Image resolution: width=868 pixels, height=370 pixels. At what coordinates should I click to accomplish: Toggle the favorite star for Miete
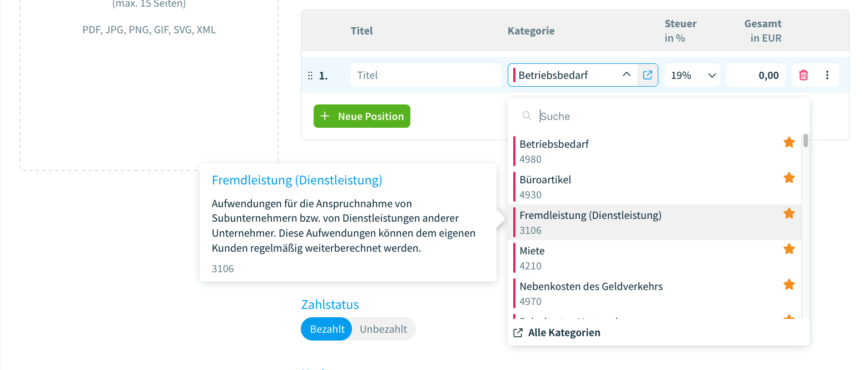789,249
